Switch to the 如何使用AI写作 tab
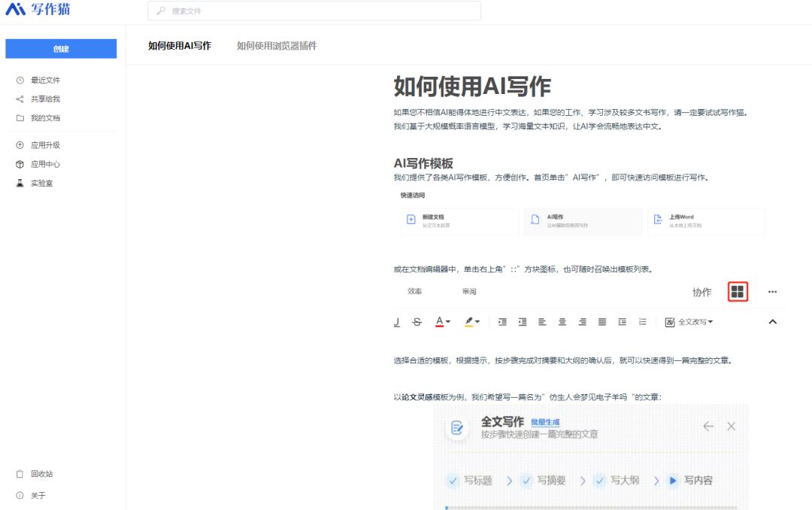This screenshot has width=812, height=510. coord(180,46)
